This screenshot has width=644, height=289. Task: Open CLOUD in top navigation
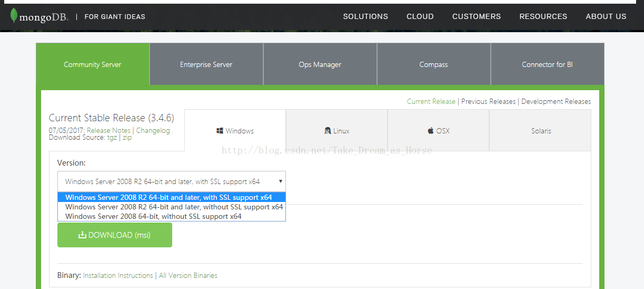[420, 16]
